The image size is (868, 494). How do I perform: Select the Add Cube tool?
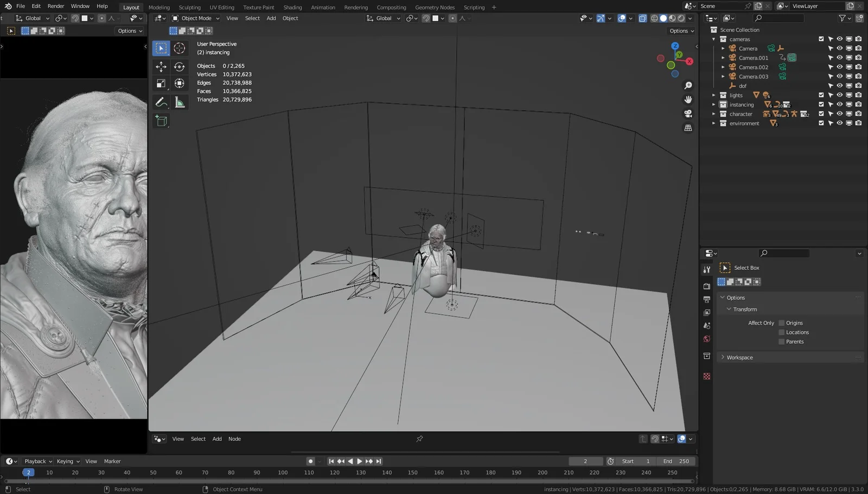(161, 121)
